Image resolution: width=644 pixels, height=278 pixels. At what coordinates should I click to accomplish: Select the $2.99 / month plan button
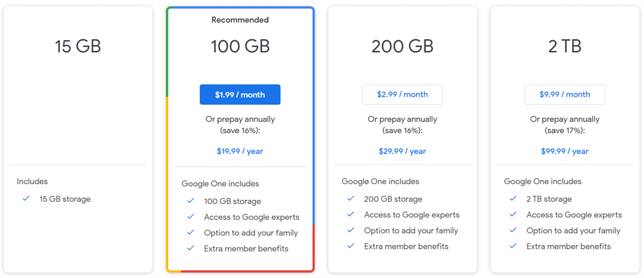402,94
